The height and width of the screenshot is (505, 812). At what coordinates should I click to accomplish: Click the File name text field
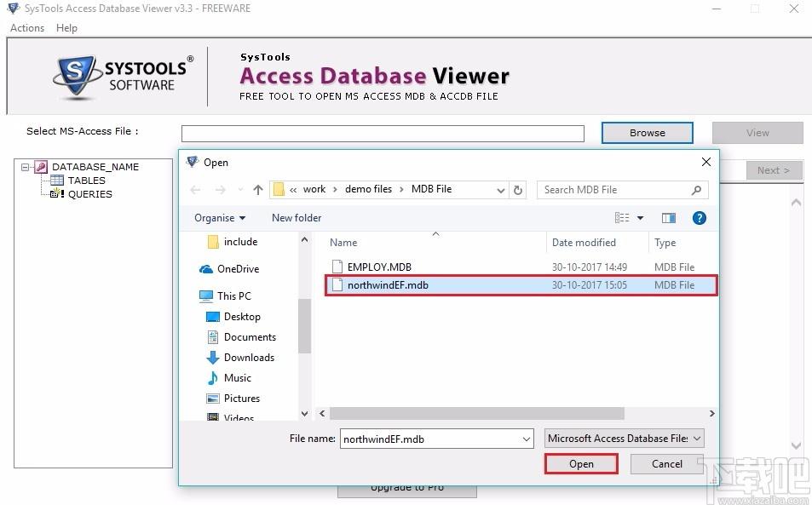pyautogui.click(x=436, y=439)
